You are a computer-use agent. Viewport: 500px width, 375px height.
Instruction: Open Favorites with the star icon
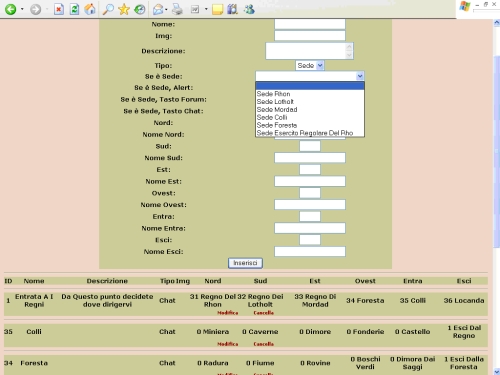click(x=124, y=9)
